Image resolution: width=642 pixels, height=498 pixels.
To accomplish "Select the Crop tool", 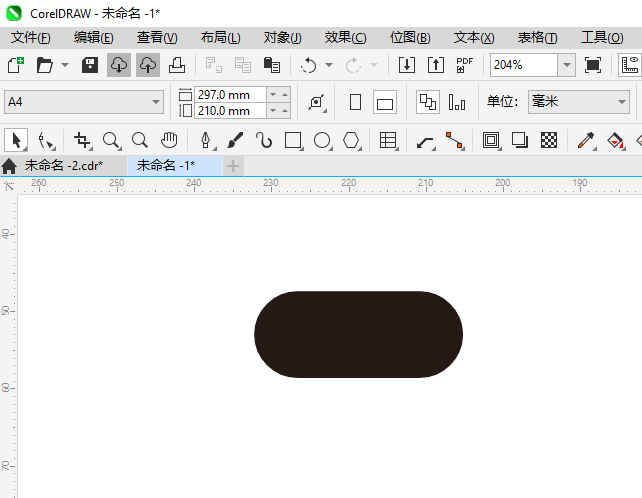I will pyautogui.click(x=82, y=140).
